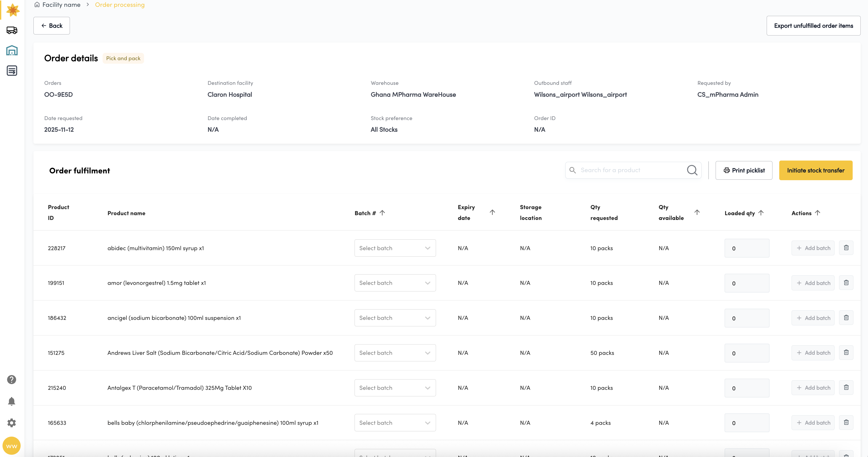Image resolution: width=868 pixels, height=457 pixels.
Task: Open settings using the gear icon
Action: [12, 423]
